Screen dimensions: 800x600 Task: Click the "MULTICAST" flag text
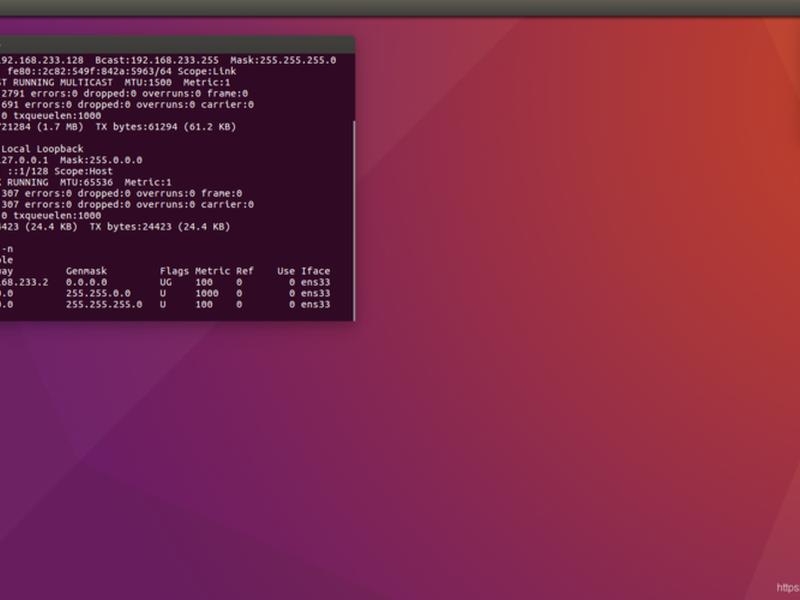point(86,83)
